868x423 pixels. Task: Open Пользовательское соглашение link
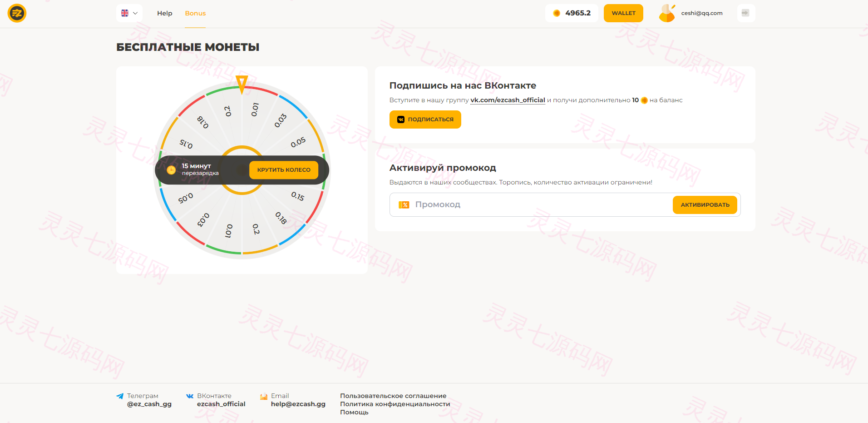[393, 396]
